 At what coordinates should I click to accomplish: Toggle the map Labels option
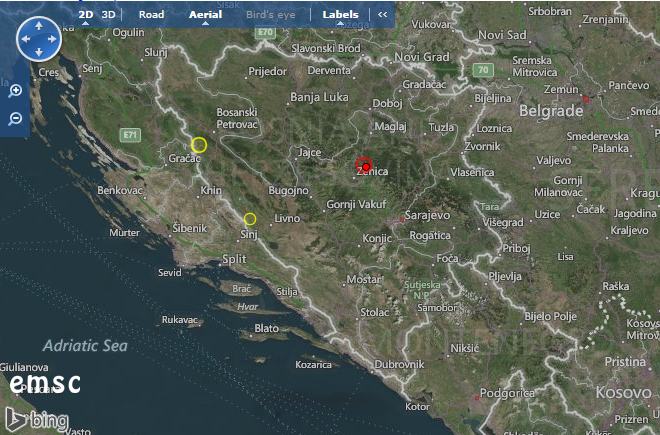tap(340, 15)
